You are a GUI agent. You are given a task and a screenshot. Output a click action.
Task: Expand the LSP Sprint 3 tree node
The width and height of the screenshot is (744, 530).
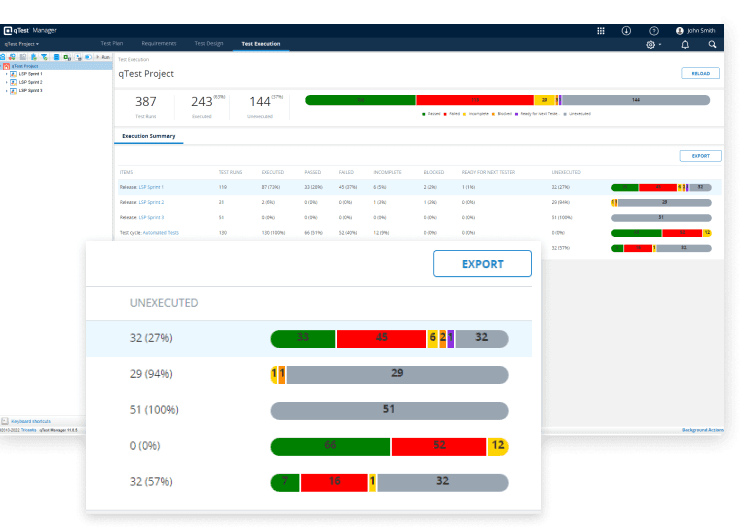tap(6, 90)
